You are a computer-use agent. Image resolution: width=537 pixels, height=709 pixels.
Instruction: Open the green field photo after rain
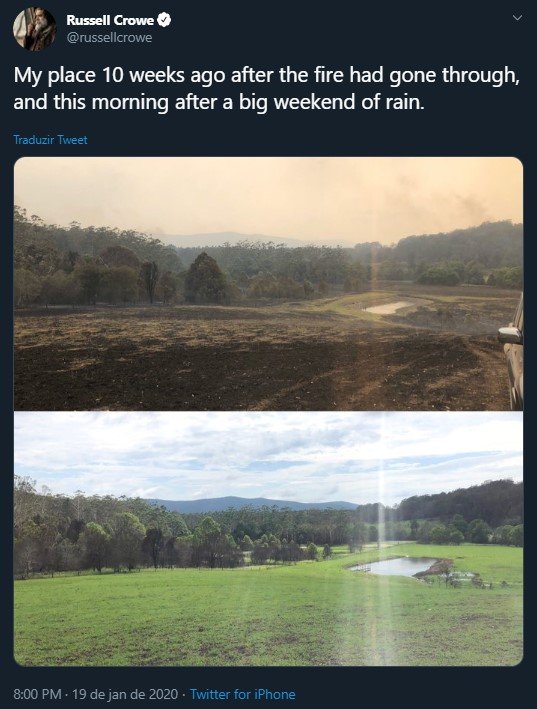coord(268,539)
